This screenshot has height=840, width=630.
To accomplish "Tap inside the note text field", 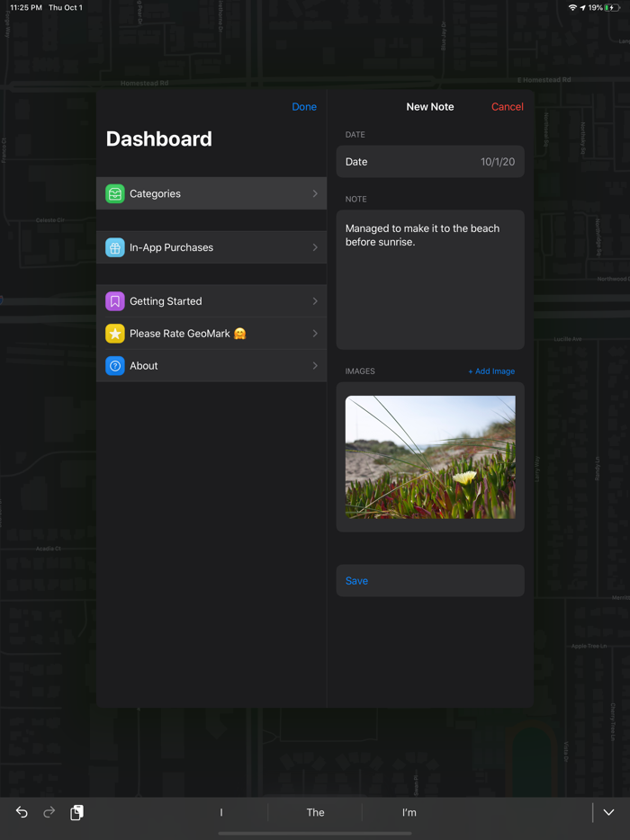I will 430,280.
